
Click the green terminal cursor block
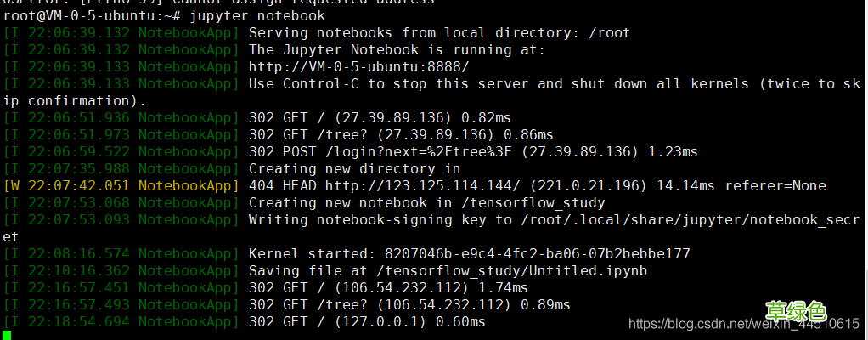[8, 335]
